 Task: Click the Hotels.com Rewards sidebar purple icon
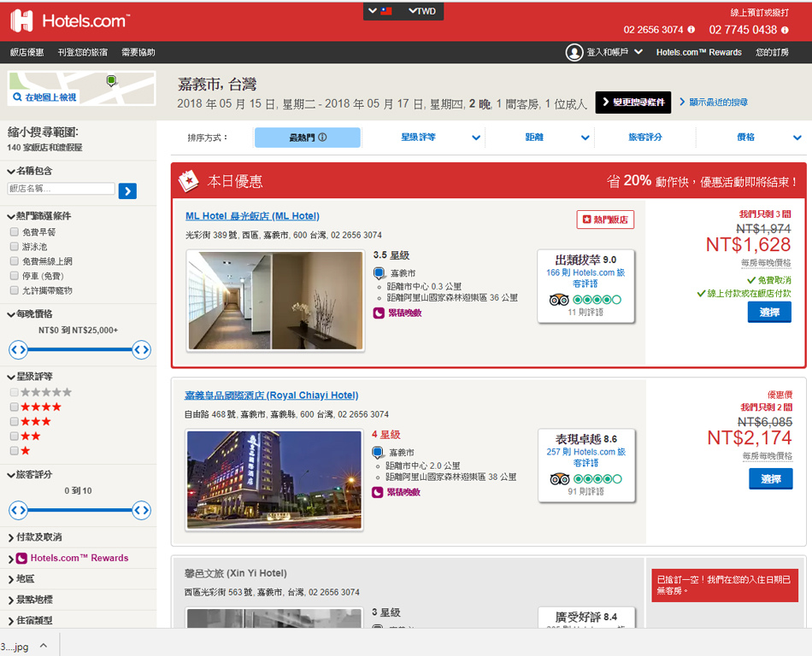[21, 559]
